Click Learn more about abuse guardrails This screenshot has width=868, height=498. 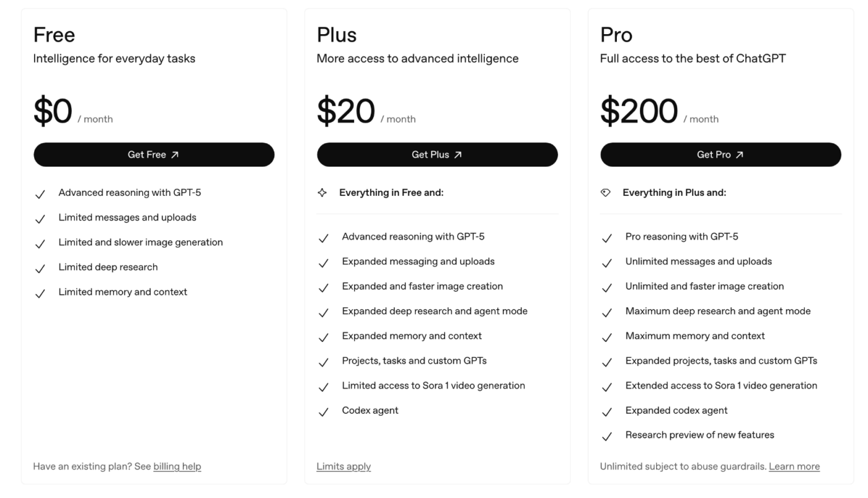click(794, 466)
